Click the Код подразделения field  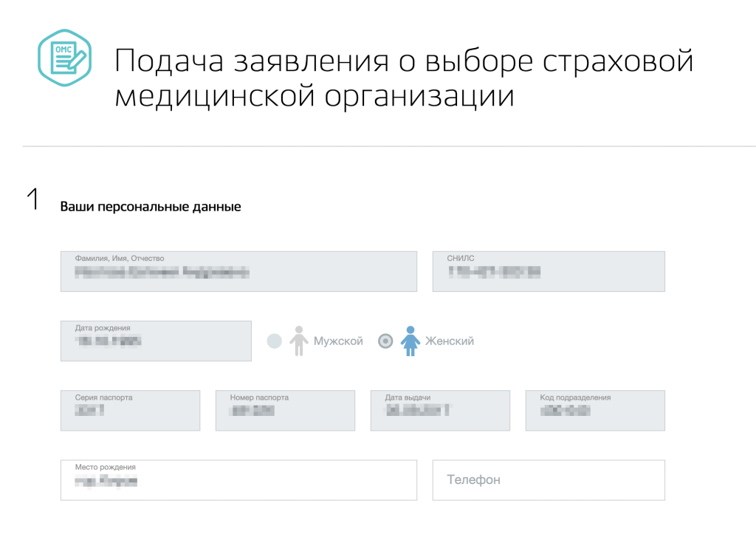(595, 410)
